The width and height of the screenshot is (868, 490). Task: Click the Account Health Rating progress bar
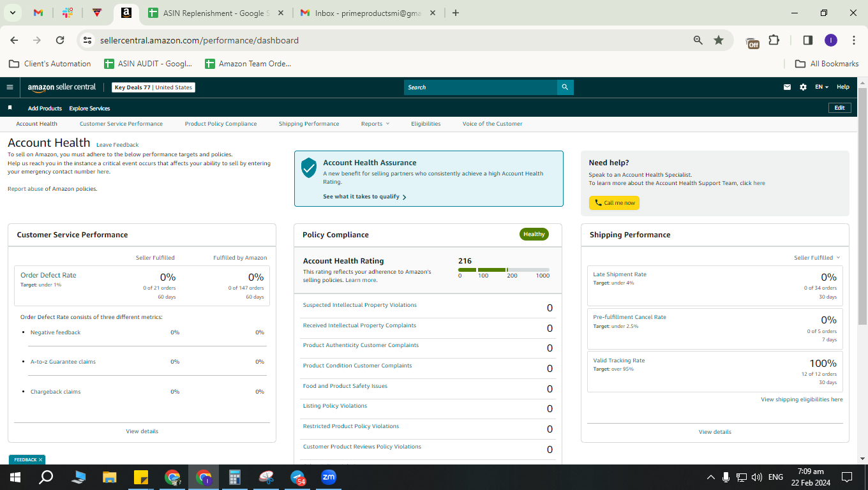click(504, 270)
